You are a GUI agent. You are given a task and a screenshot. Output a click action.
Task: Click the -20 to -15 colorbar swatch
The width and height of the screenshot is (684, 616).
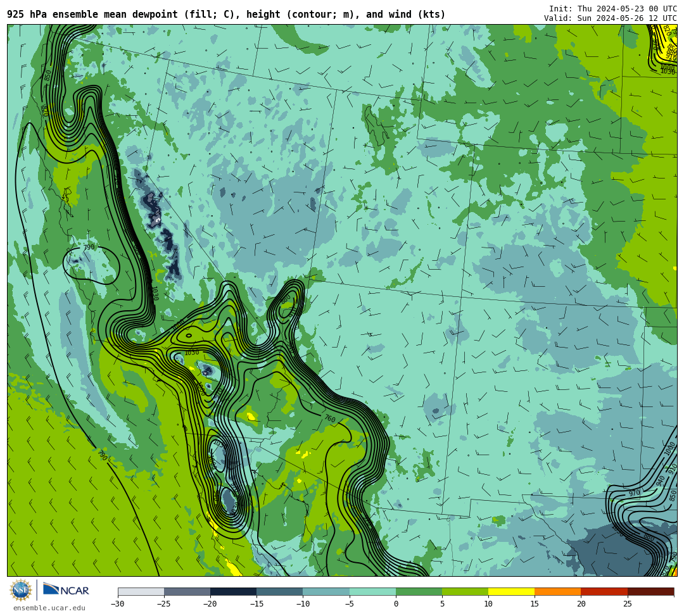point(233,591)
